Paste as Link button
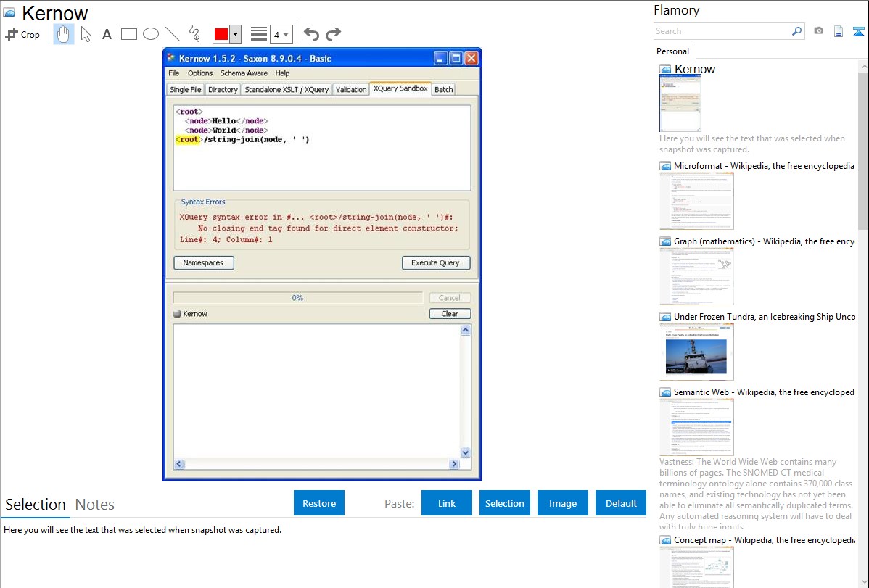 pos(447,503)
